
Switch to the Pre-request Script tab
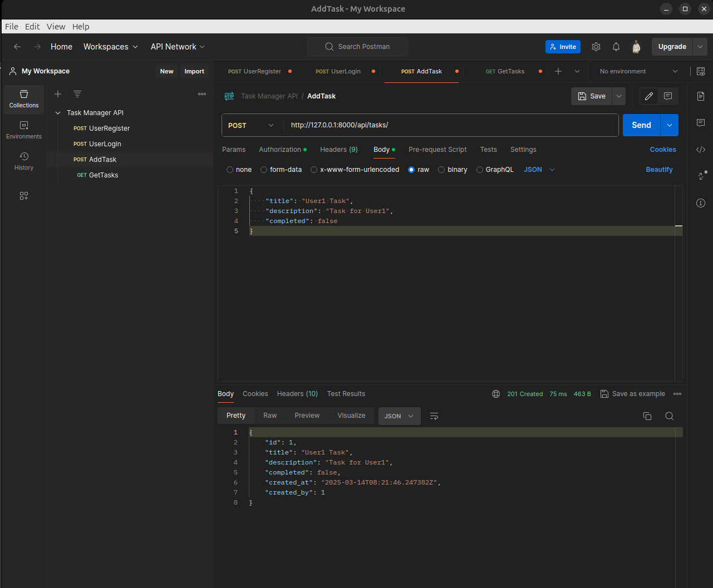point(437,150)
